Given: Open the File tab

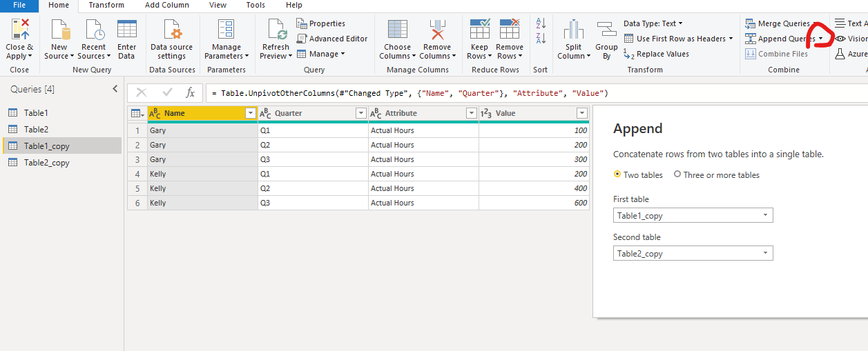Looking at the screenshot, I should [x=19, y=5].
